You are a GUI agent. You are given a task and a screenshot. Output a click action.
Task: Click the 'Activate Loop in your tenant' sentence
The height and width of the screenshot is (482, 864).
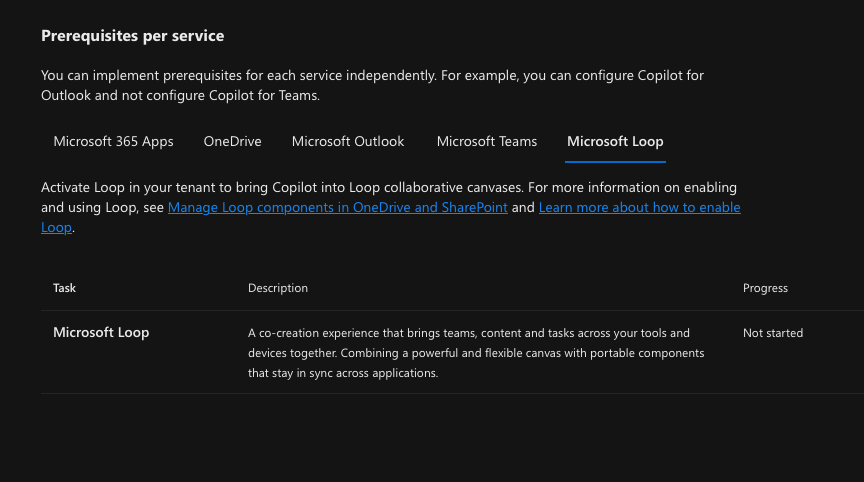[x=283, y=188]
